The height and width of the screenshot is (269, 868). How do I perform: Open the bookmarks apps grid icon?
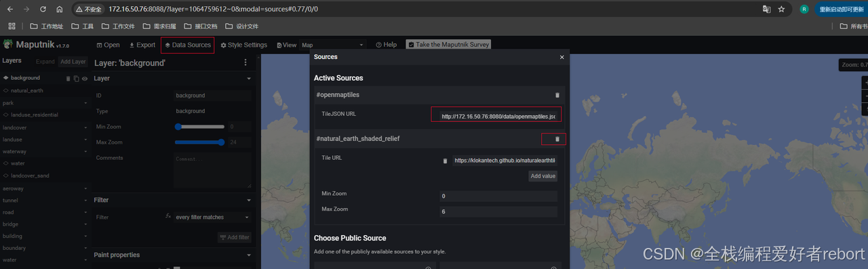click(x=12, y=26)
